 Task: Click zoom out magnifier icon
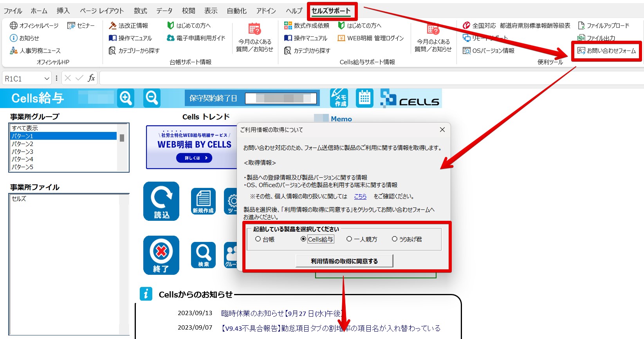coord(152,98)
